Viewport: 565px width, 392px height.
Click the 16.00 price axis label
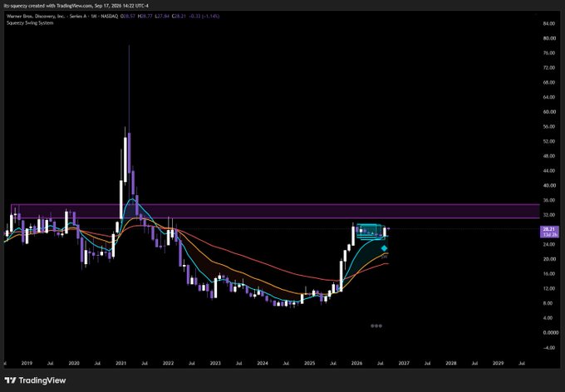(549, 274)
